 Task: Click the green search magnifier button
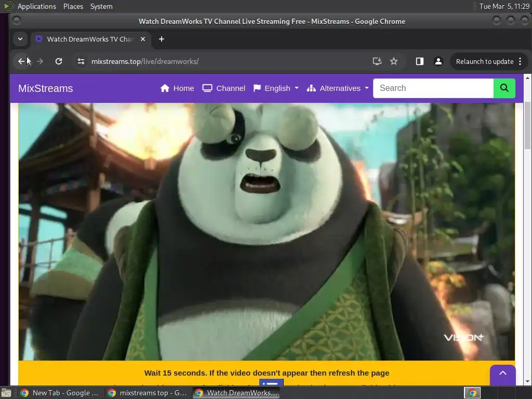(504, 88)
